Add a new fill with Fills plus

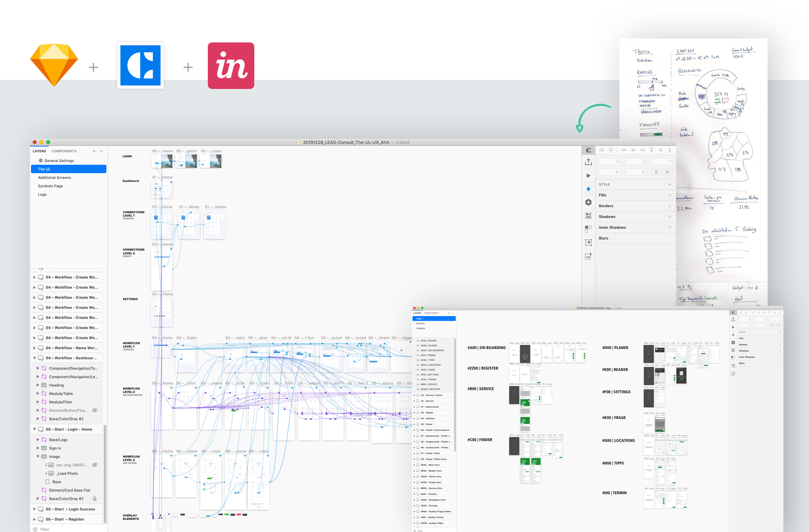[669, 195]
